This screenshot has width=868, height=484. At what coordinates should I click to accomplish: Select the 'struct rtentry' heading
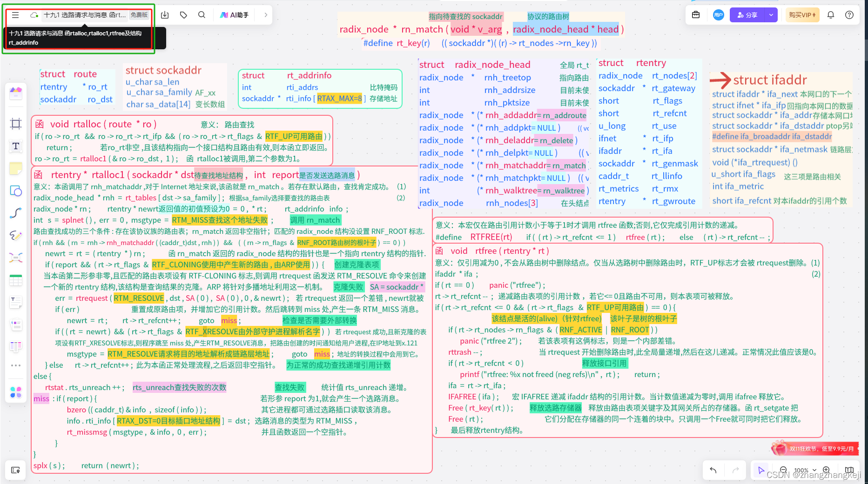(632, 63)
